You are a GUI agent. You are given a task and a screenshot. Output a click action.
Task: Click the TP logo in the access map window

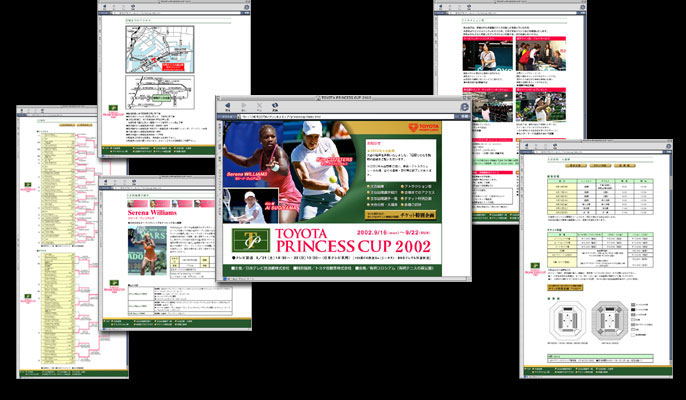(113, 108)
